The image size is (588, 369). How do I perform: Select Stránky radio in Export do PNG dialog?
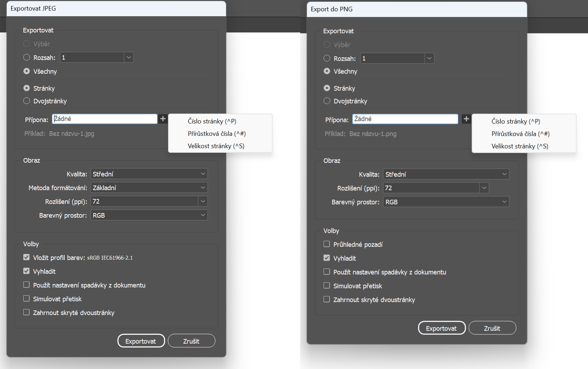[327, 88]
